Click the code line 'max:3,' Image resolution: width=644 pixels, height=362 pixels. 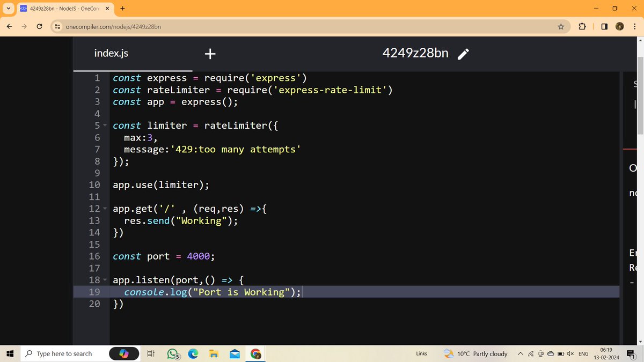click(141, 137)
